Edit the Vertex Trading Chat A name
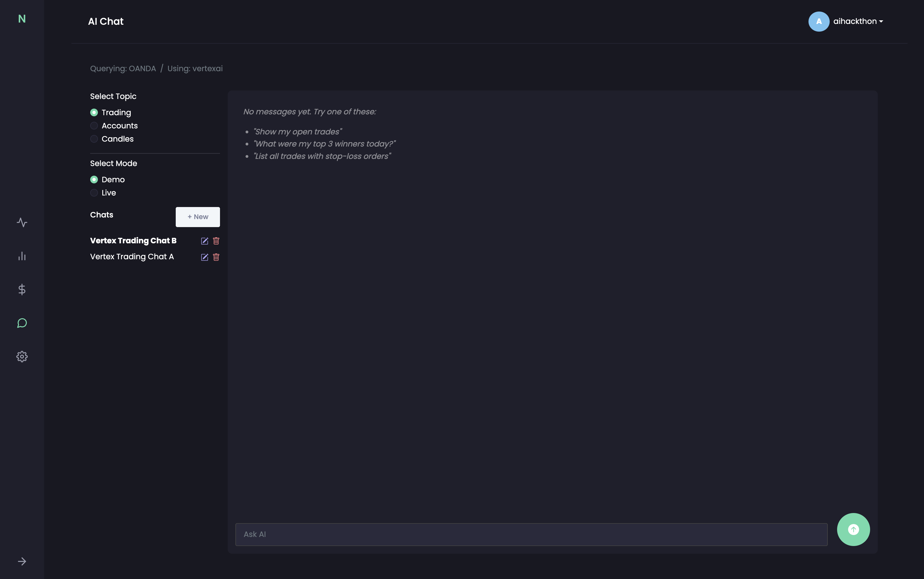Viewport: 924px width, 579px height. (x=205, y=257)
